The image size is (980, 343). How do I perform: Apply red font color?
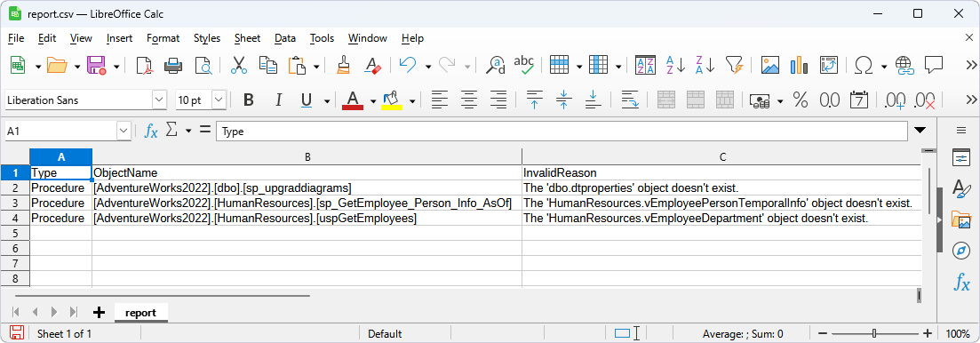coord(353,100)
